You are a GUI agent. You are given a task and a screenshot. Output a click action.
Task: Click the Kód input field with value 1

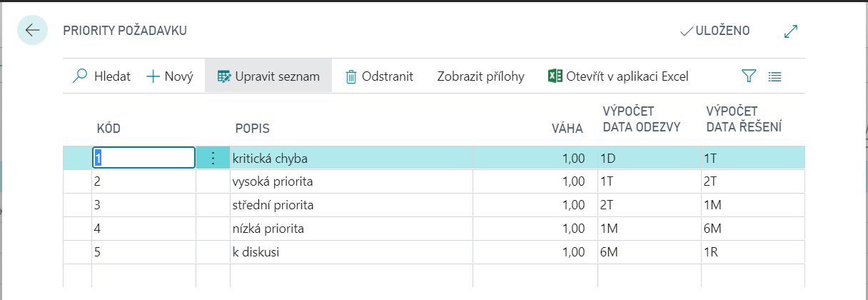click(x=143, y=157)
